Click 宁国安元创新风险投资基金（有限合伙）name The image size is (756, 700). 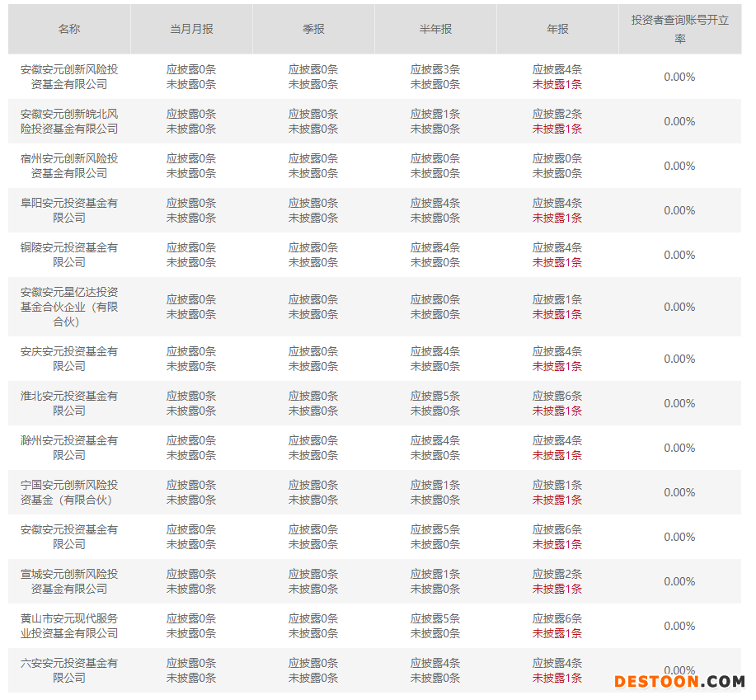(69, 492)
